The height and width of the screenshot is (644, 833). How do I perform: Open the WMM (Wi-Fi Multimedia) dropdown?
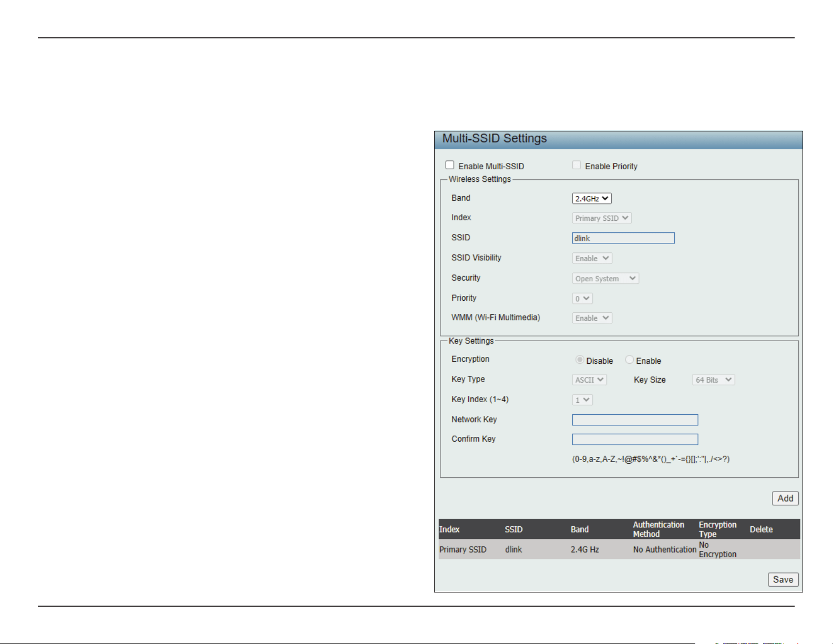592,318
